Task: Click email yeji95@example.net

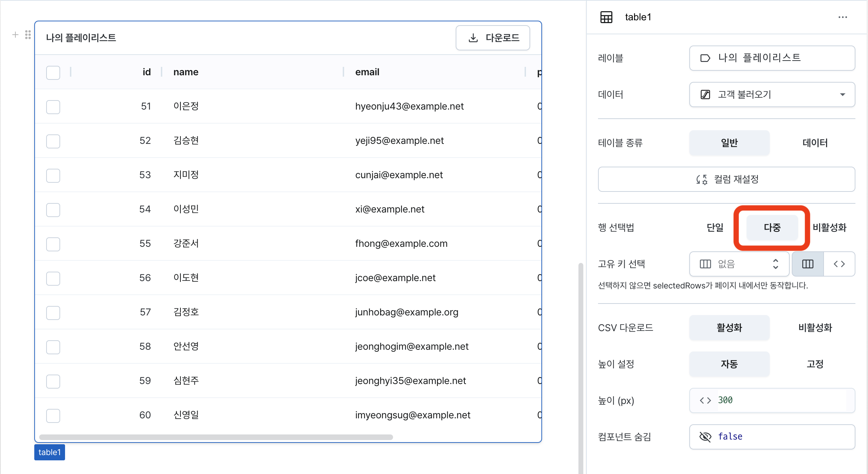Action: click(399, 141)
